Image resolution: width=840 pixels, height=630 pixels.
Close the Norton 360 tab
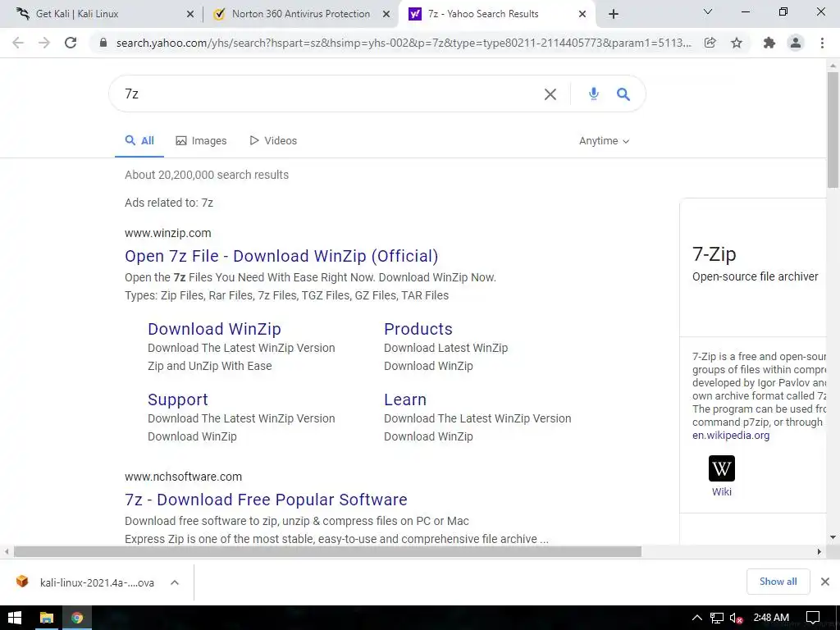(386, 14)
